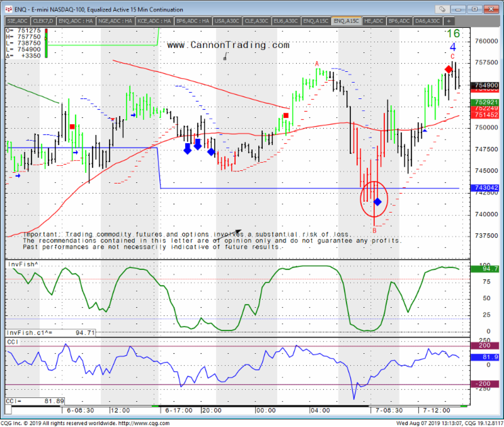504x427 pixels.
Task: Click the www.CannonTrading.com watermark text
Action: 228,45
